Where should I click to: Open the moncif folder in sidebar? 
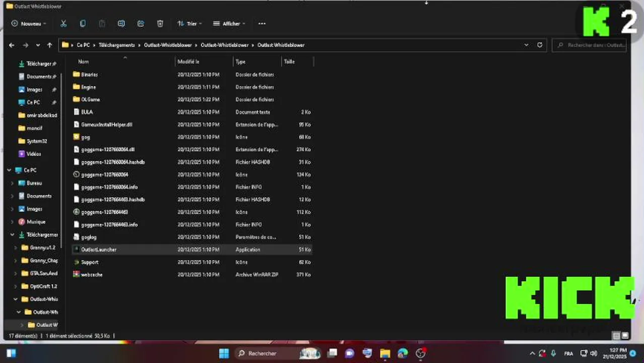click(x=33, y=128)
